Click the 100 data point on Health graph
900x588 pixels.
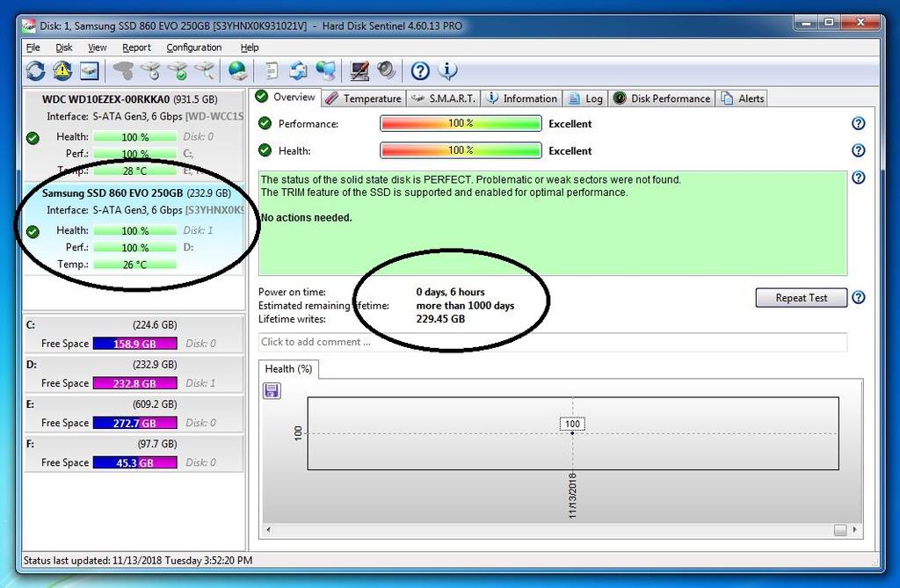[x=572, y=432]
